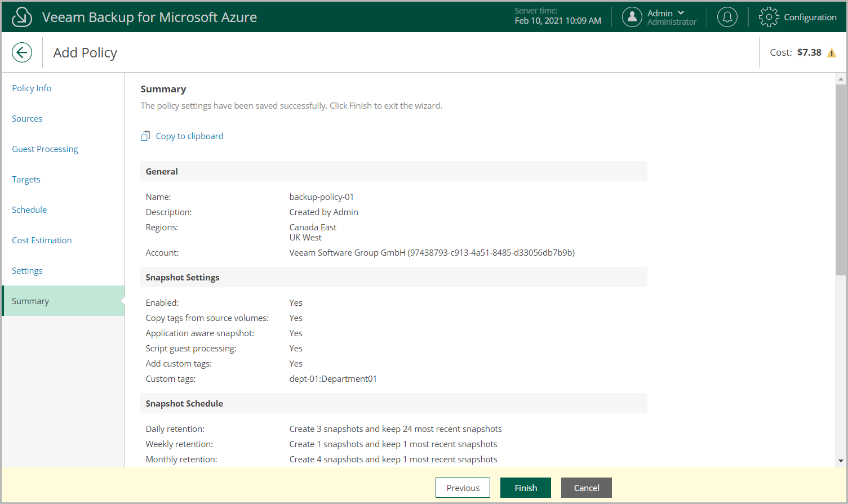Click the UK West region value
This screenshot has height=504, width=848.
[x=305, y=238]
